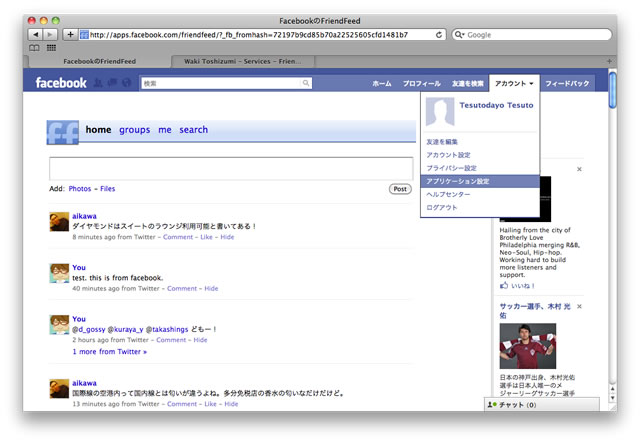Click the Photos attachment link
Image resolution: width=640 pixels, height=443 pixels.
[x=80, y=188]
